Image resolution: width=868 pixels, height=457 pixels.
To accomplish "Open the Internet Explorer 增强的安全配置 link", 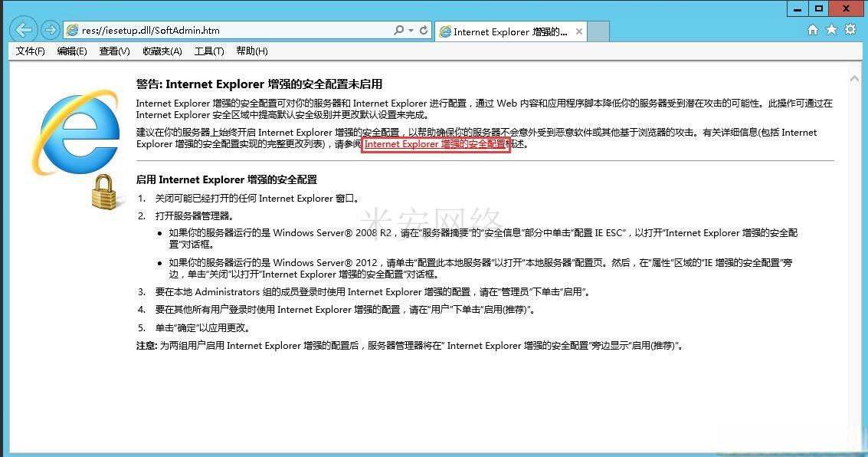I will tap(435, 144).
